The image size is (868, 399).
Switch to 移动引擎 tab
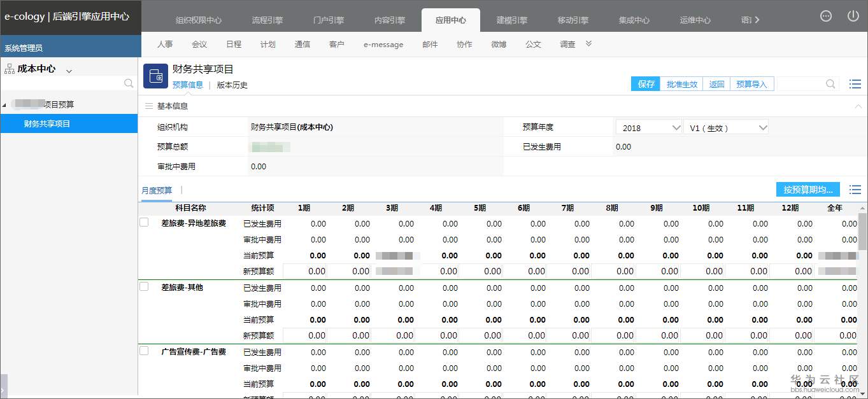(573, 20)
